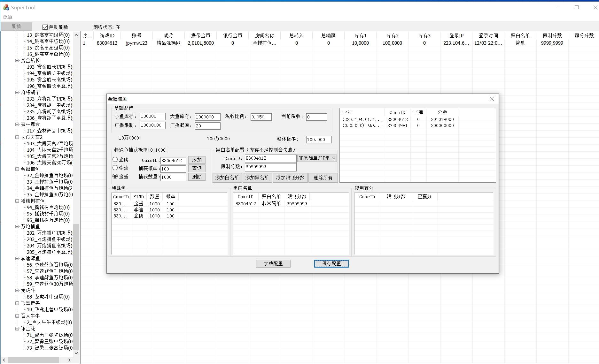This screenshot has width=599, height=364.
Task: Select the 企鹅 radio button
Action: pos(115,159)
